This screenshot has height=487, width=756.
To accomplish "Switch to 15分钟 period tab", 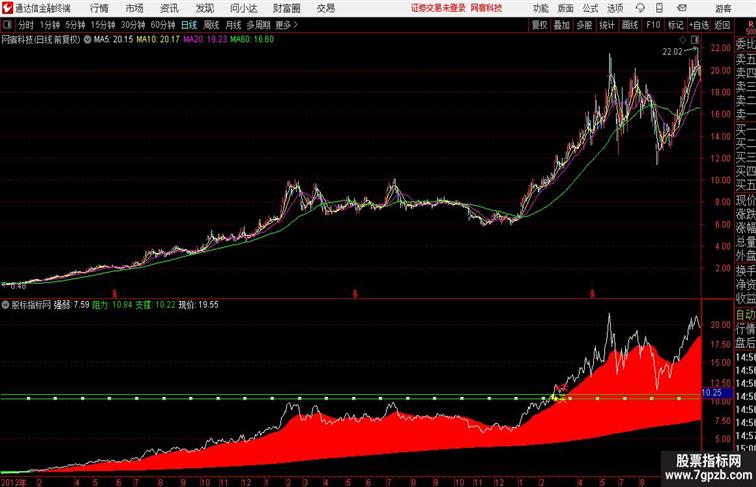I will [x=103, y=25].
